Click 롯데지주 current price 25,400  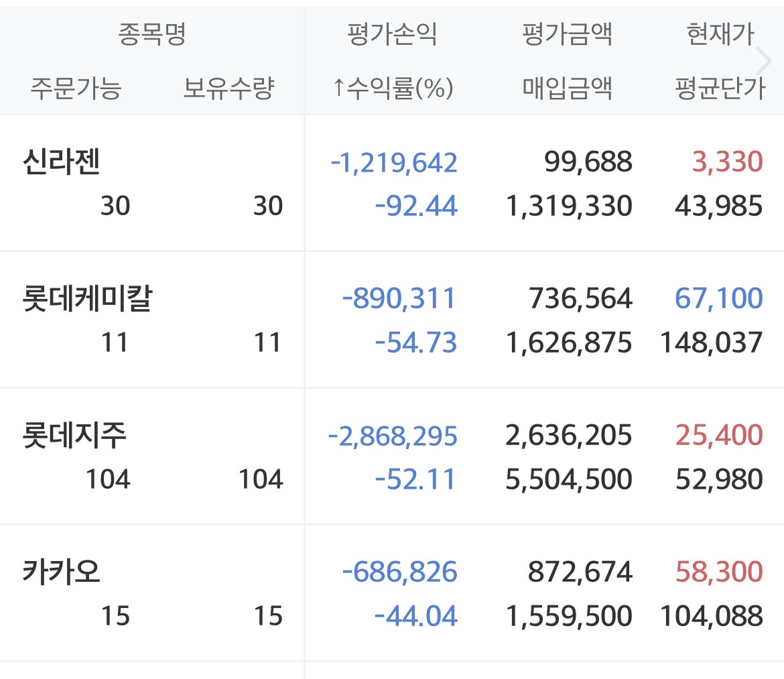719,436
